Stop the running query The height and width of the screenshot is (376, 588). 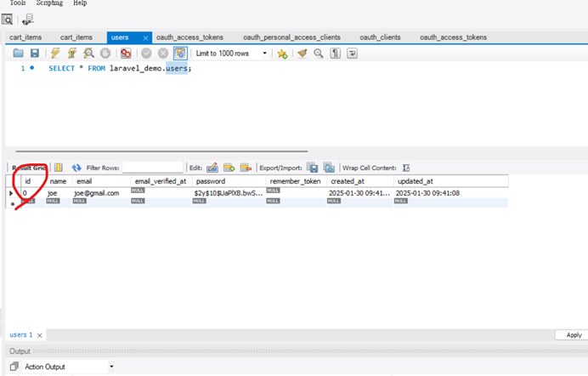[105, 54]
